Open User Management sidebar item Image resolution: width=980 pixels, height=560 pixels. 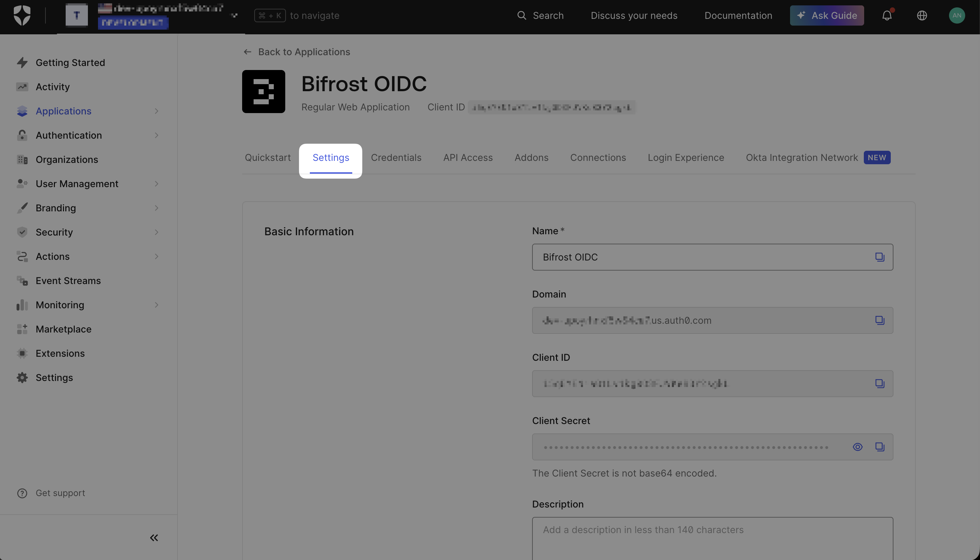click(77, 184)
